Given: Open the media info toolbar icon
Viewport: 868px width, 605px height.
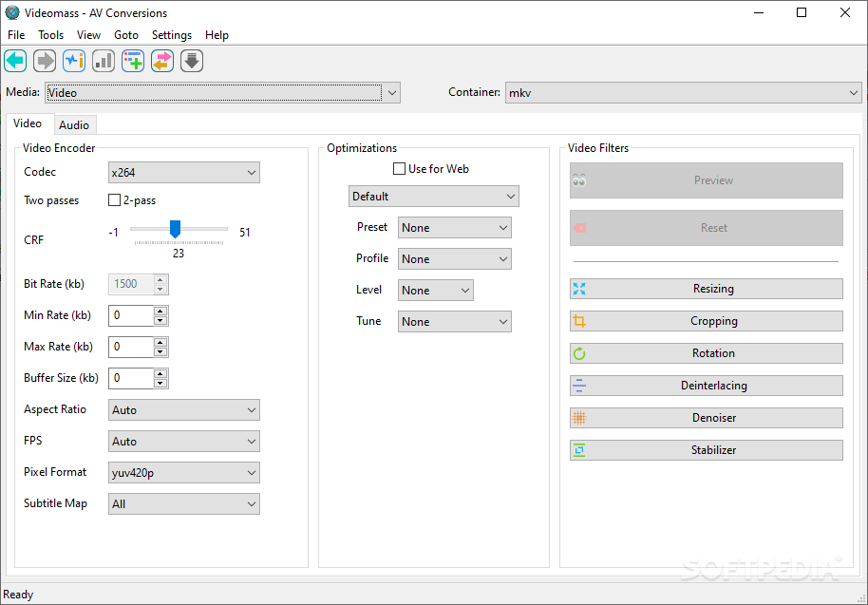Looking at the screenshot, I should pyautogui.click(x=74, y=61).
